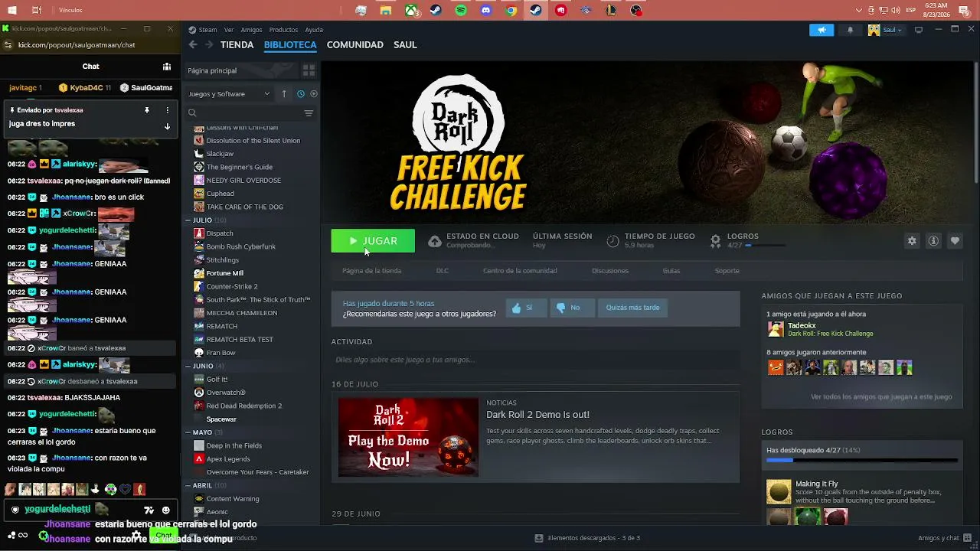Add game to favorites with heart icon

pyautogui.click(x=955, y=241)
